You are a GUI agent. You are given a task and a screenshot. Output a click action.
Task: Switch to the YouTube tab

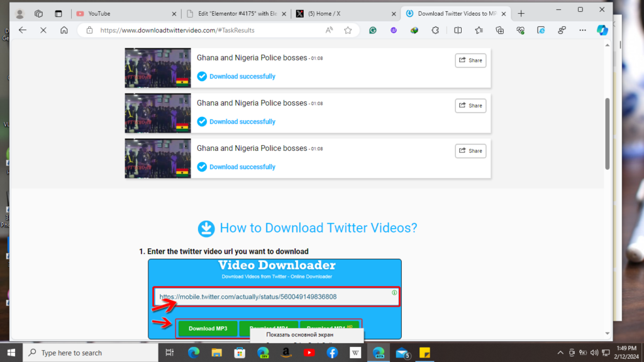coord(125,13)
